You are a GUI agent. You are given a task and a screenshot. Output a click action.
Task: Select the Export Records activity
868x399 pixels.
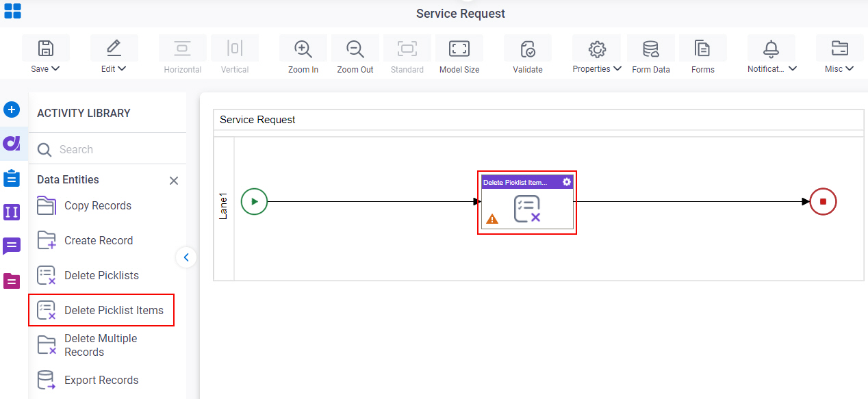tap(101, 380)
